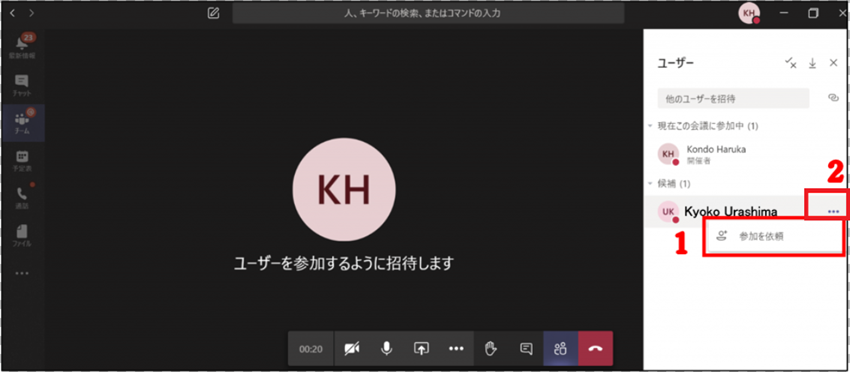The image size is (850, 372).
Task: Raise your hand in the meeting
Action: (x=491, y=349)
